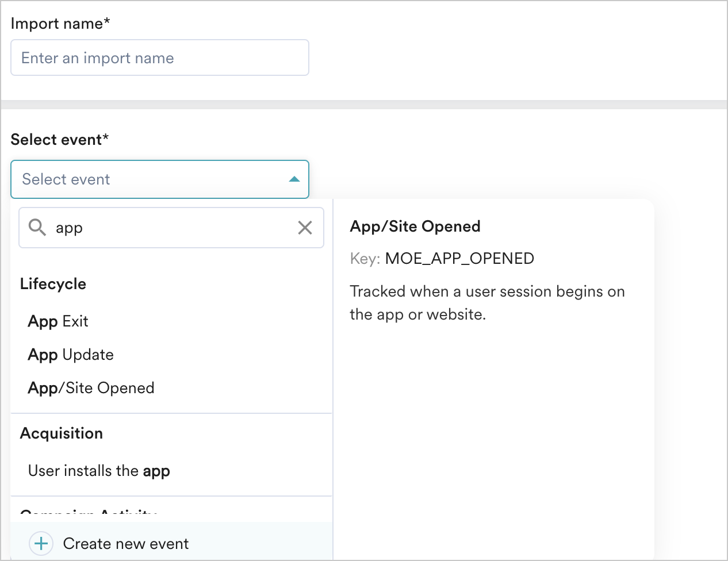This screenshot has height=561, width=728.
Task: Click the MOE_APP_OPENED key text
Action: click(x=459, y=259)
